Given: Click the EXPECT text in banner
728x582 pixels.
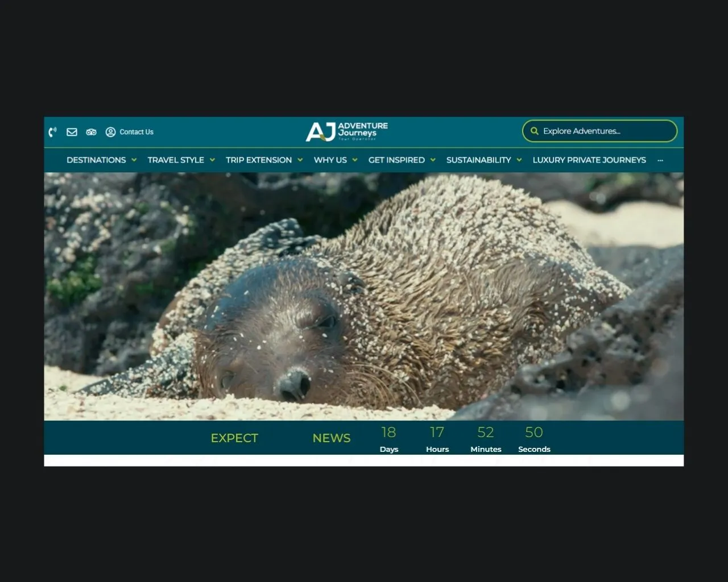Looking at the screenshot, I should point(234,438).
